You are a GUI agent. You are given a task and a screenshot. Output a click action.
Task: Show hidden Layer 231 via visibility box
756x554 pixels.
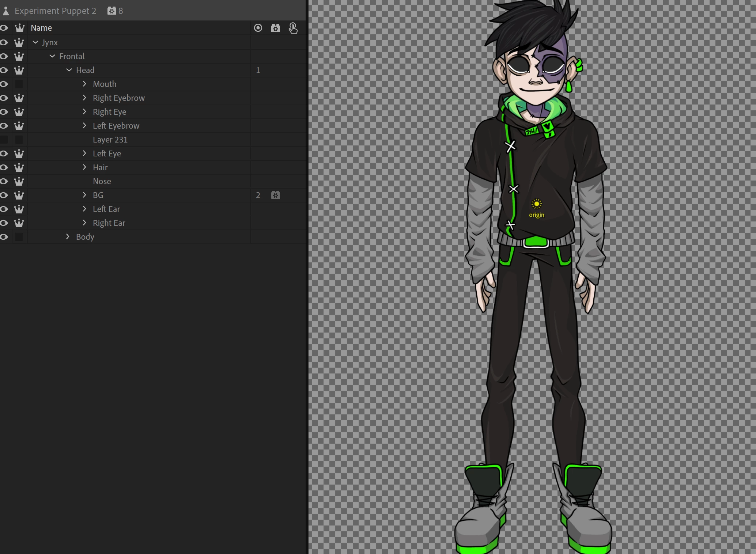[4, 140]
